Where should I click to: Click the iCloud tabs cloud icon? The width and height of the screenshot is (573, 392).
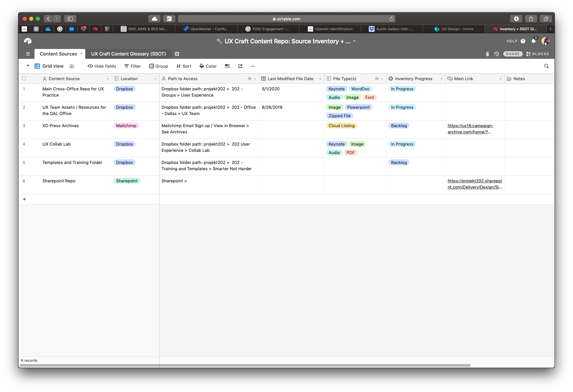(154, 19)
